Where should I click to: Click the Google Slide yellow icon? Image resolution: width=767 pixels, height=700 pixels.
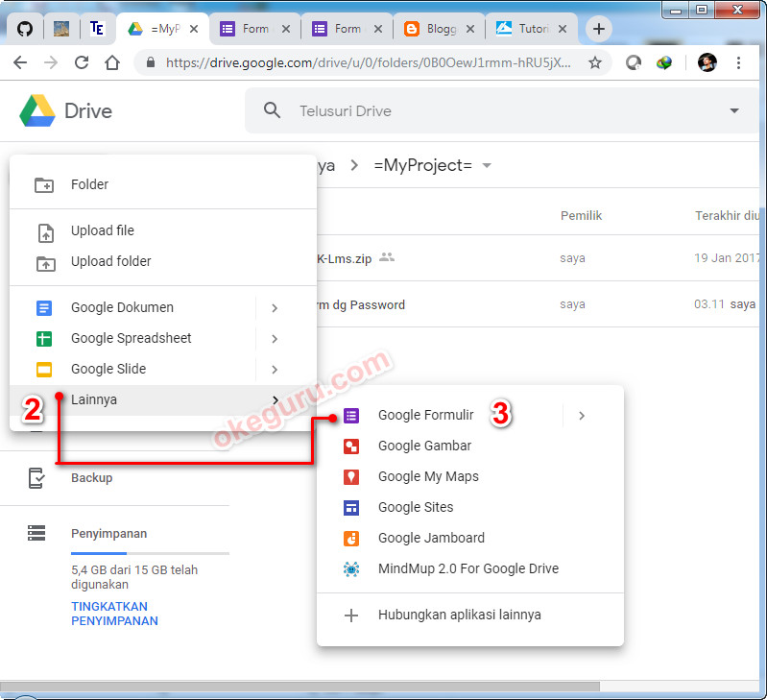pyautogui.click(x=44, y=370)
